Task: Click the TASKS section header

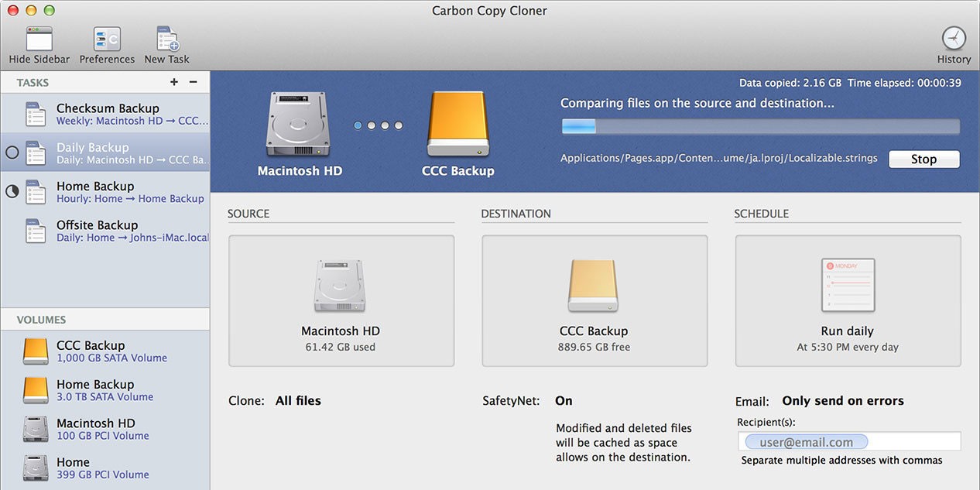Action: point(33,82)
